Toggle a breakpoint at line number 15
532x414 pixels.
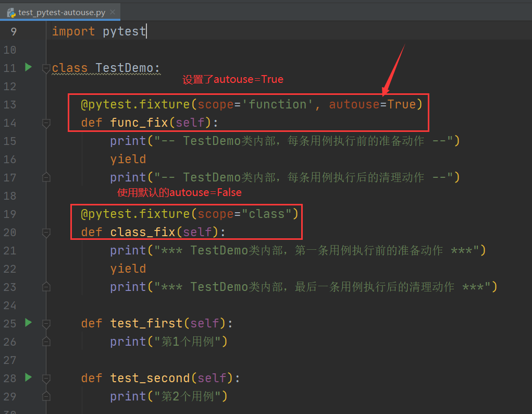point(10,141)
